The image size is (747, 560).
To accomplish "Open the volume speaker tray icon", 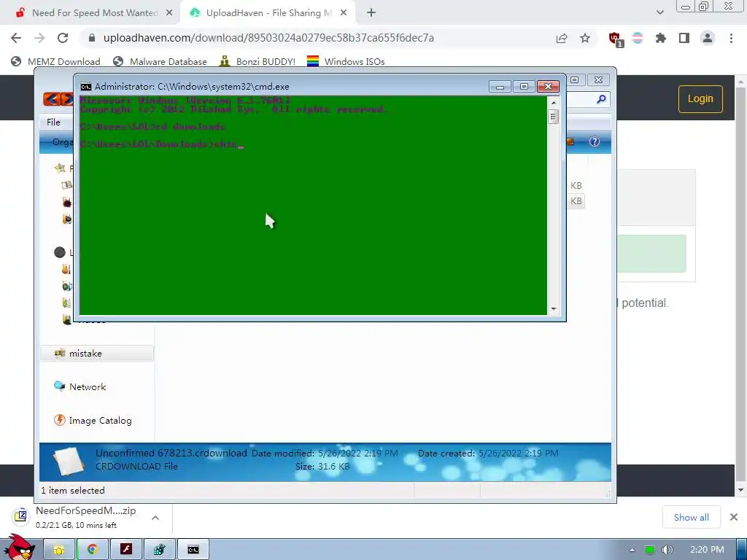I will (x=667, y=550).
